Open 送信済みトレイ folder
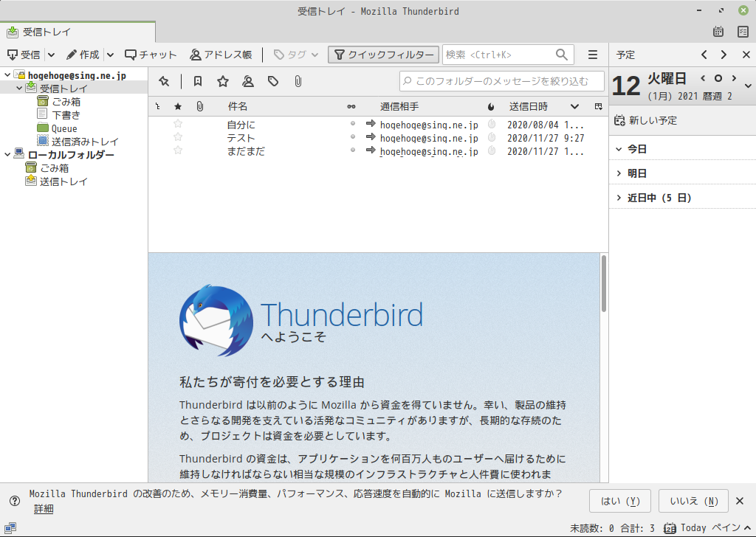Viewport: 756px width, 537px height. (85, 142)
